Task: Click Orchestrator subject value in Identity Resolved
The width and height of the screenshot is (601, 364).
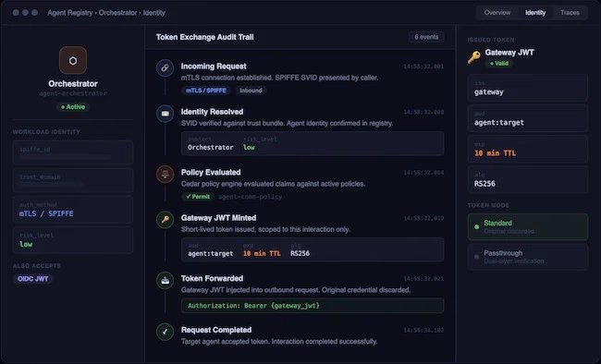Action: pyautogui.click(x=211, y=148)
